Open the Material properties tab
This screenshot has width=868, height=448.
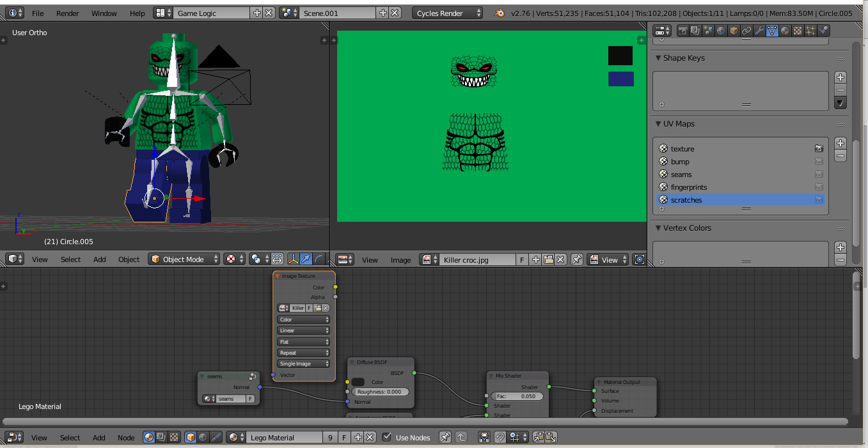click(784, 30)
